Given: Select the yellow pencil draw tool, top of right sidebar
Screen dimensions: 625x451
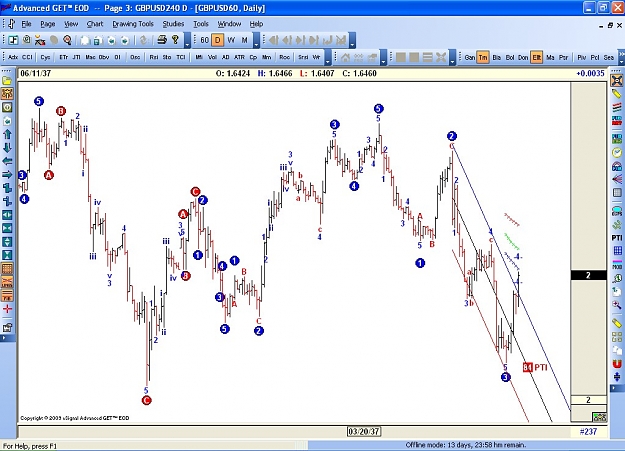Looking at the screenshot, I should [x=617, y=94].
